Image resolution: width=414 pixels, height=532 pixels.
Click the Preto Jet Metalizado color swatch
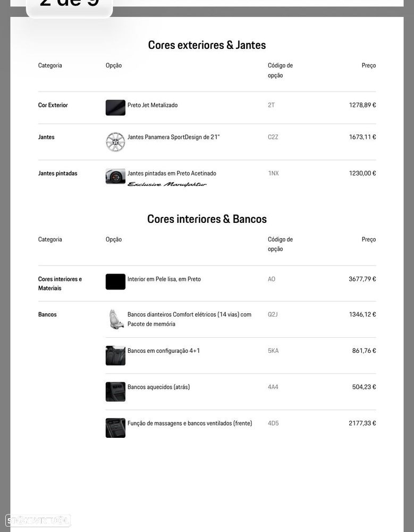[x=115, y=107]
